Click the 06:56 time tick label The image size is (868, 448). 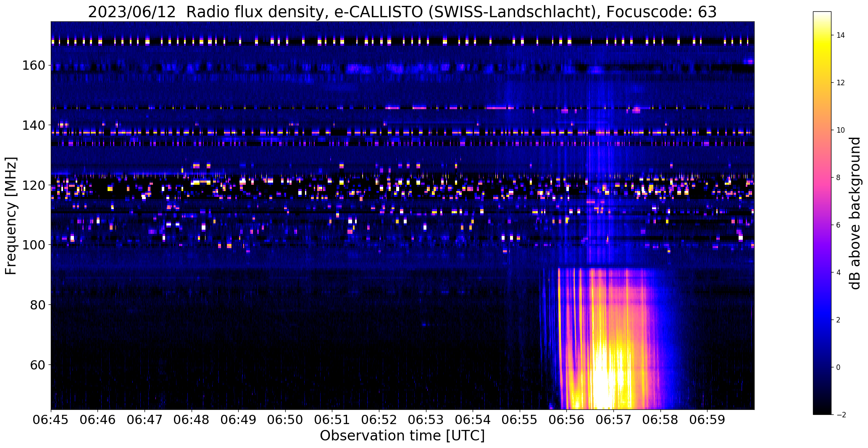tap(567, 420)
